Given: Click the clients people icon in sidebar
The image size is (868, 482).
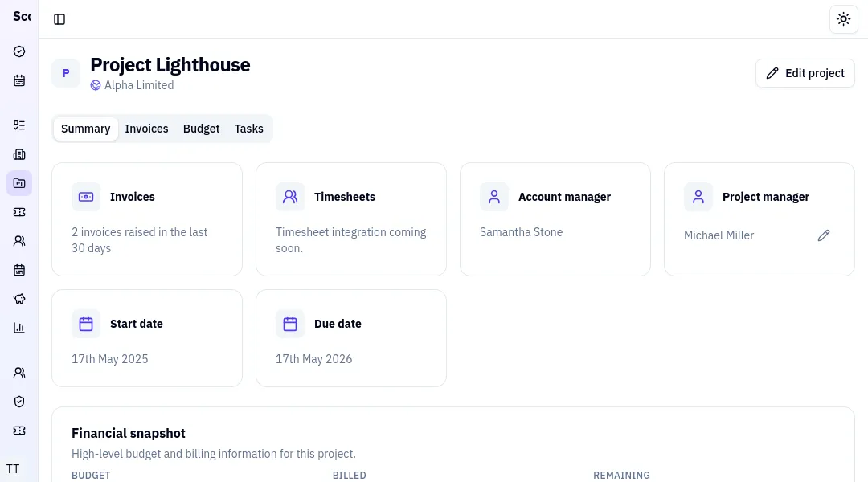Looking at the screenshot, I should (19, 241).
